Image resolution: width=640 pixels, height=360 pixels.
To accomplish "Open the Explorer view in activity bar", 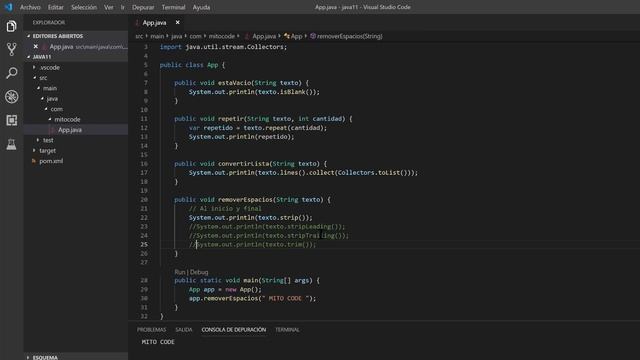I will [x=11, y=26].
